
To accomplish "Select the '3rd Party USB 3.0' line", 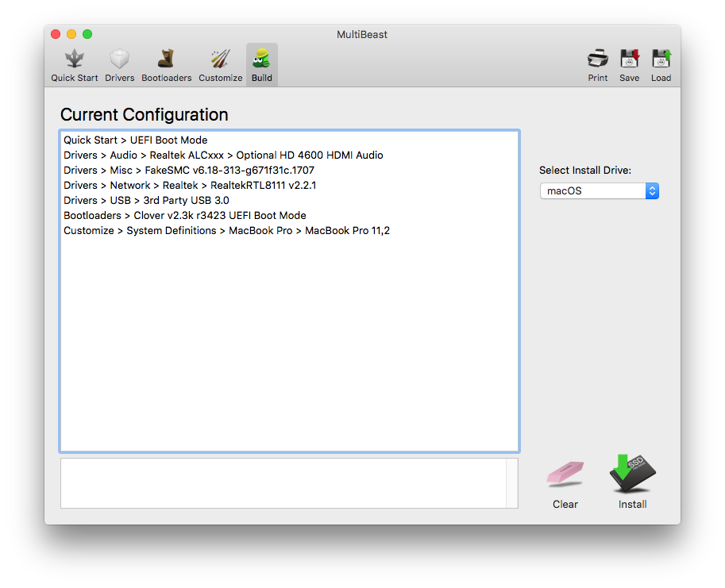I will (290, 201).
